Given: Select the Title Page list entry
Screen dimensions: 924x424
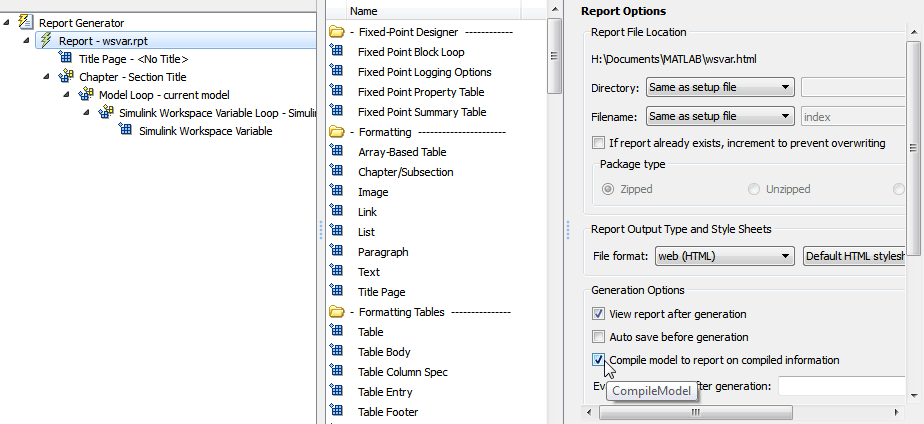Looking at the screenshot, I should point(381,292).
